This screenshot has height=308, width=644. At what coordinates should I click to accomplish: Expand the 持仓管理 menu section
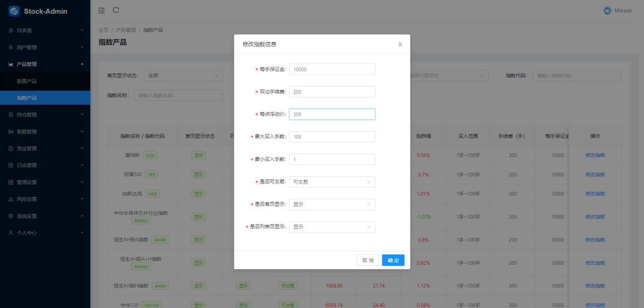coord(45,115)
